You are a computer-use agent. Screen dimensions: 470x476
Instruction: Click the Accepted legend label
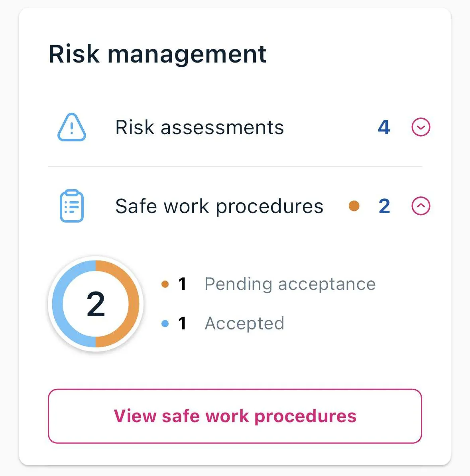(x=244, y=323)
